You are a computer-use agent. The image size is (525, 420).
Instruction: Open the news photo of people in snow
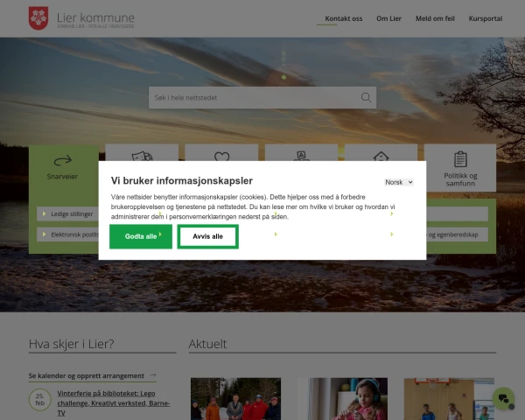(x=235, y=399)
